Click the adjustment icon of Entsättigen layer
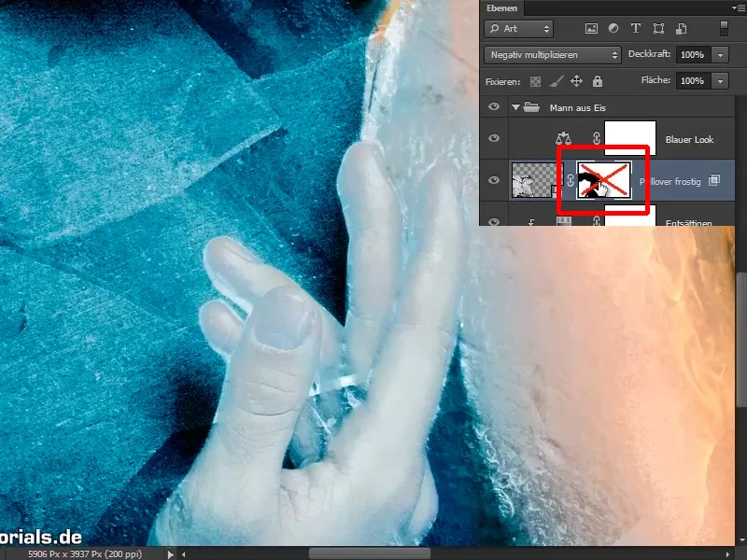 tap(564, 222)
